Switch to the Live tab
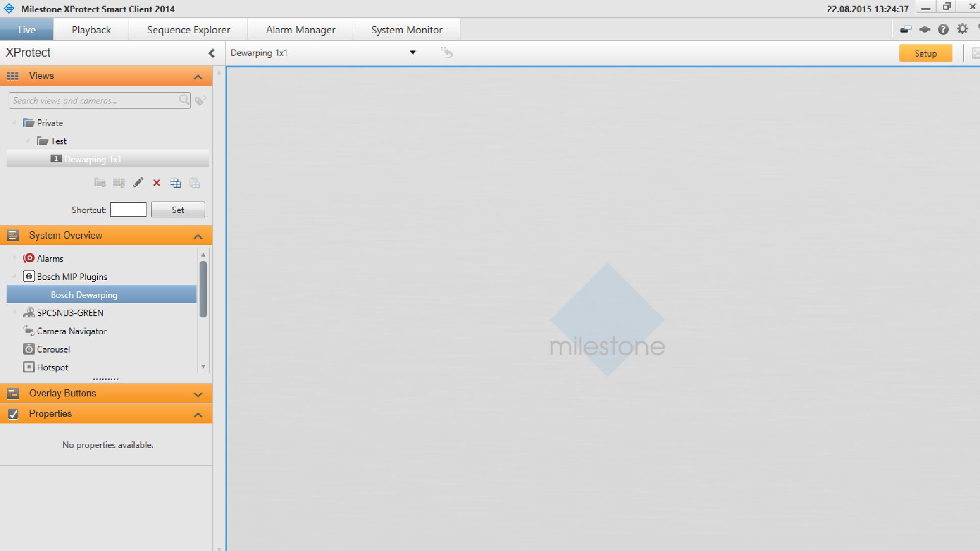The height and width of the screenshot is (551, 980). pos(27,30)
